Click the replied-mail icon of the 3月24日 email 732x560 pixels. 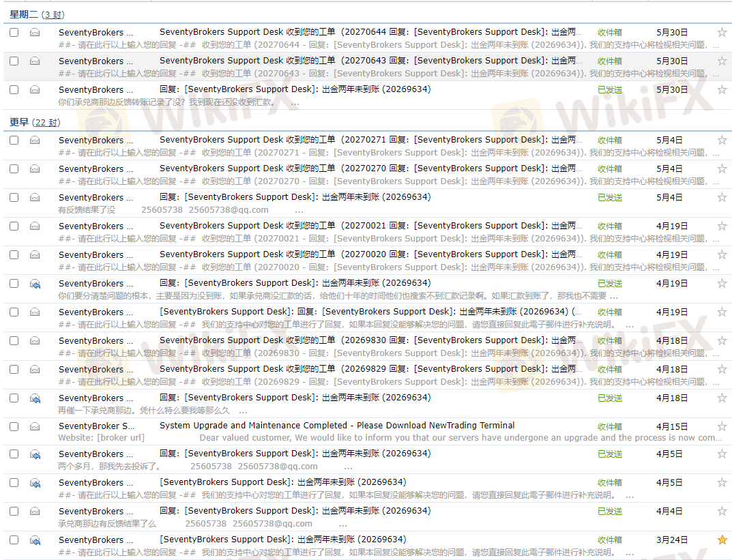[x=35, y=540]
